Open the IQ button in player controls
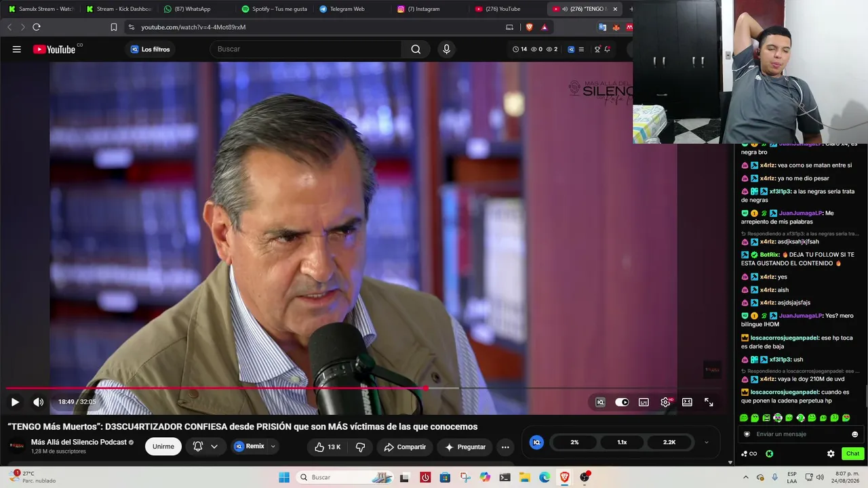Image resolution: width=868 pixels, height=488 pixels. (x=600, y=402)
